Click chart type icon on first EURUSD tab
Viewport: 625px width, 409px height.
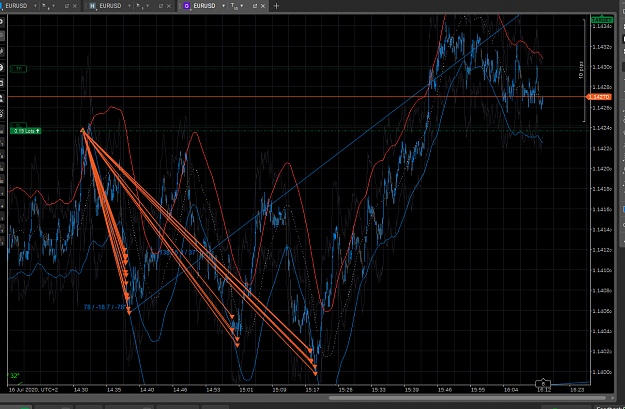[45, 6]
